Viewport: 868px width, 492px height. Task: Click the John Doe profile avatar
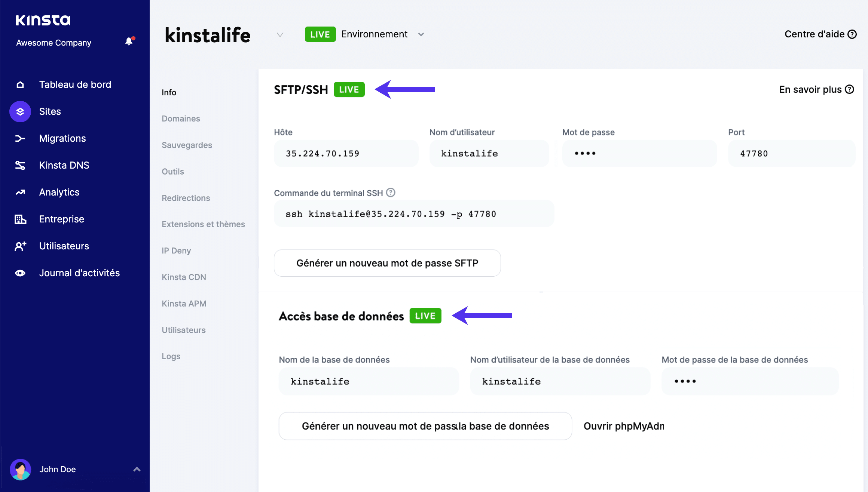coord(21,469)
